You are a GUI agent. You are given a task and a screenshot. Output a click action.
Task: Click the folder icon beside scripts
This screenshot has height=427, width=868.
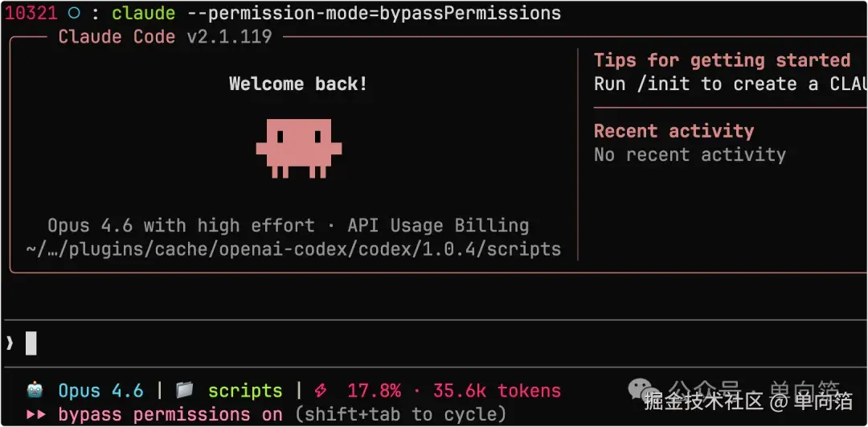pyautogui.click(x=184, y=391)
